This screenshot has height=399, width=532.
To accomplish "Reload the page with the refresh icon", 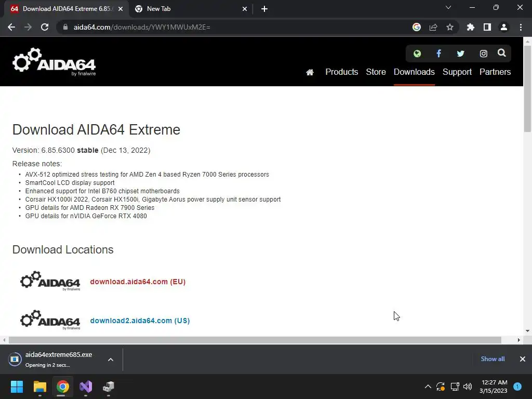I will coord(45,27).
